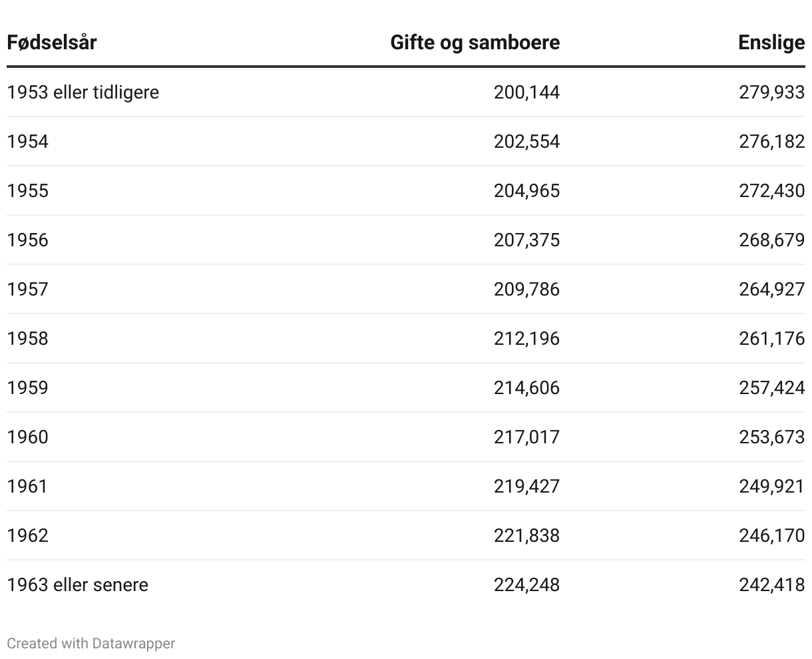
Task: Select the 1954 row label
Action: click(x=28, y=141)
